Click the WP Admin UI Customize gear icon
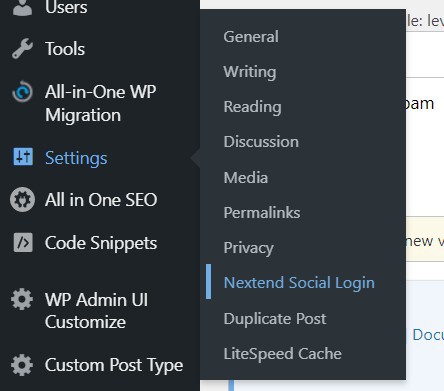This screenshot has height=391, width=444. pyautogui.click(x=22, y=299)
